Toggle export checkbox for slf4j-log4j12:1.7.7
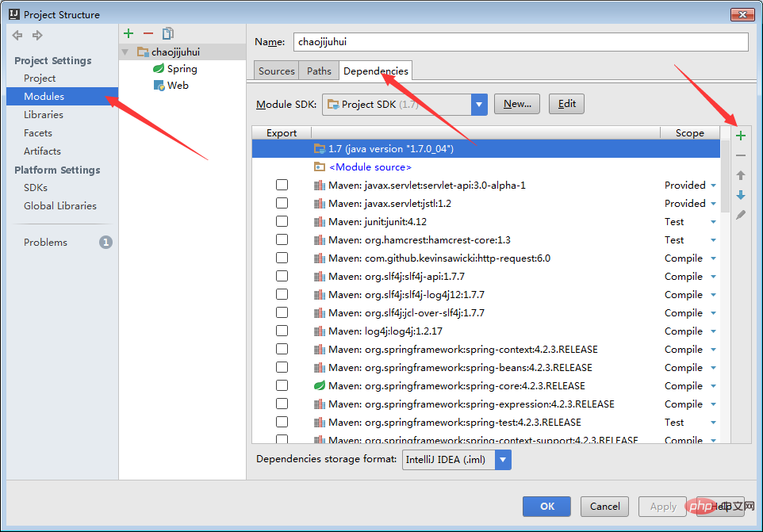This screenshot has width=763, height=532. click(x=282, y=294)
